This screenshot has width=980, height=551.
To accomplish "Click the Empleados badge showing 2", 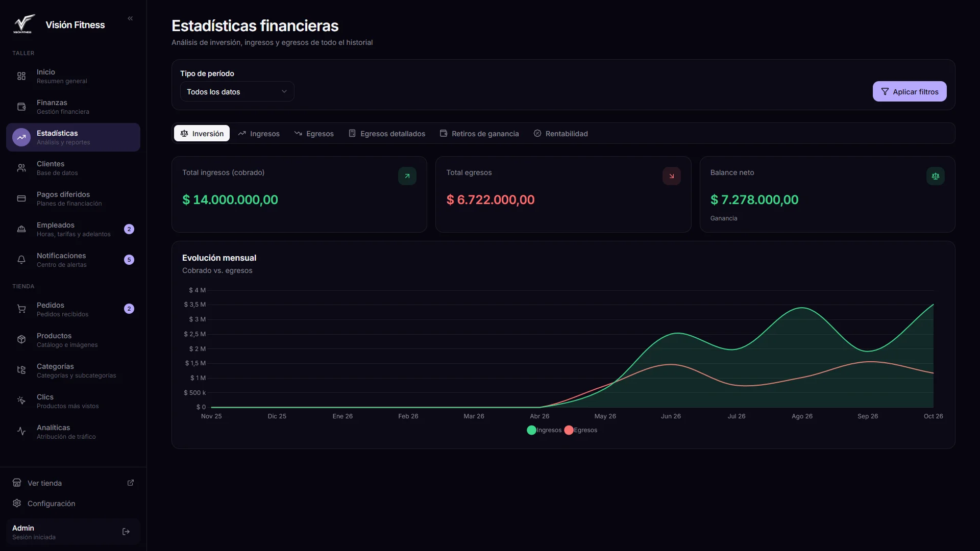I will 129,229.
